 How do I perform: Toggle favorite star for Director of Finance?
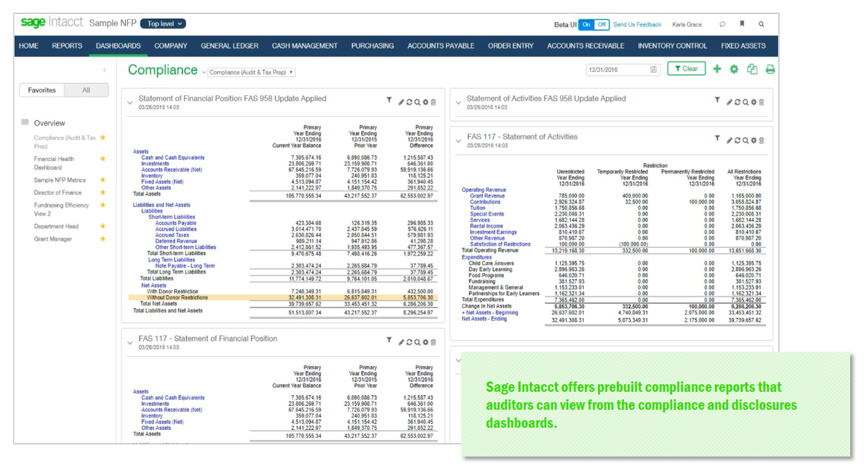point(103,192)
